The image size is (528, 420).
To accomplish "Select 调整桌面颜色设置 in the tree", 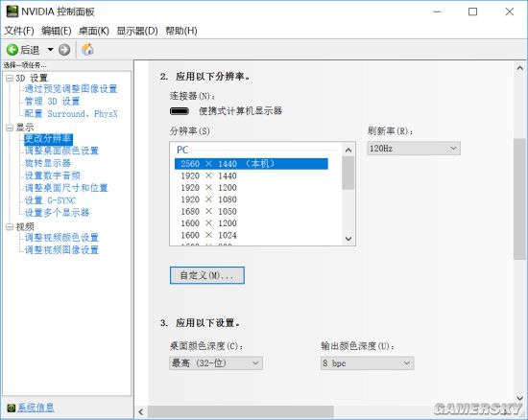I will (x=61, y=151).
